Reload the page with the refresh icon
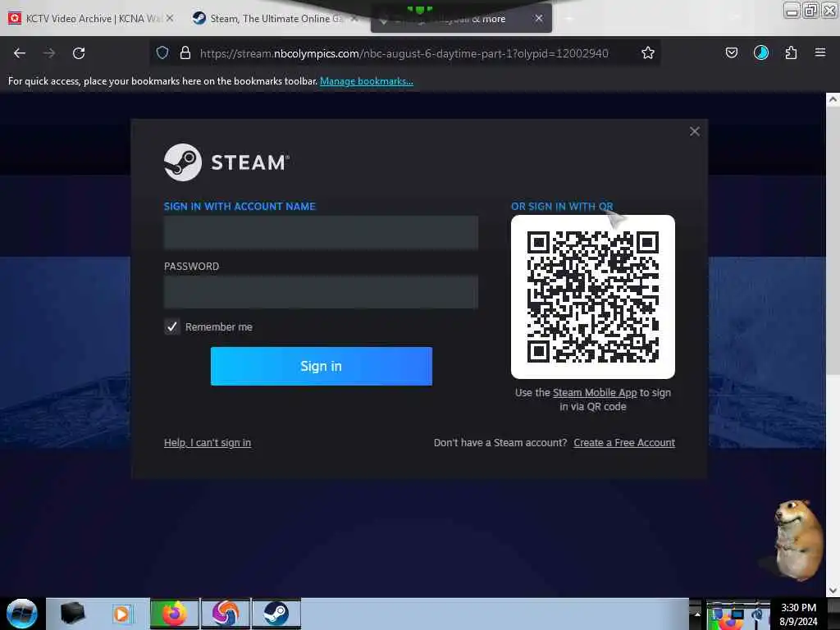 click(79, 53)
